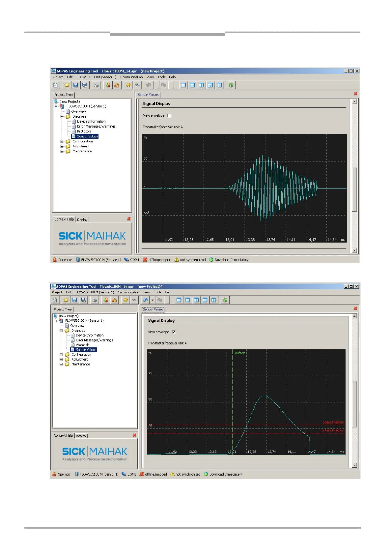Click Open Project folder icon in lower window
Image resolution: width=392 pixels, height=555 pixels.
(x=66, y=300)
